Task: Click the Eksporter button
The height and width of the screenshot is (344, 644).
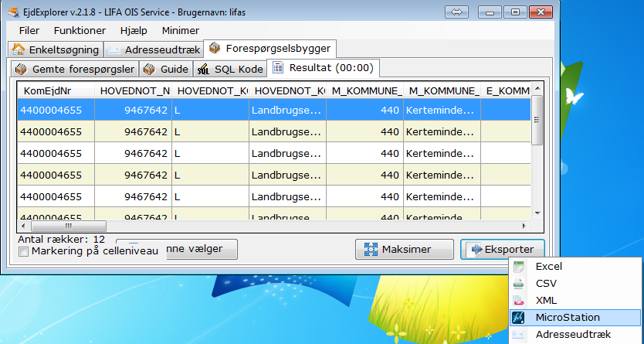Action: tap(502, 249)
